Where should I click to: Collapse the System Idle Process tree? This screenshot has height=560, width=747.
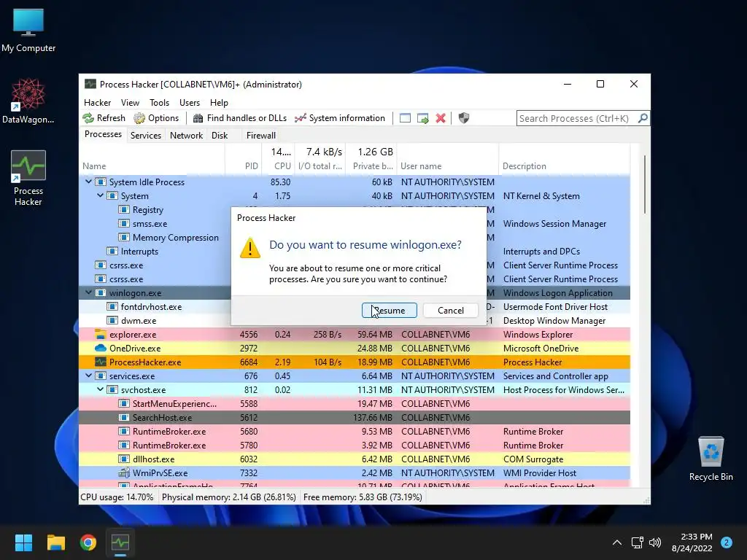88,182
